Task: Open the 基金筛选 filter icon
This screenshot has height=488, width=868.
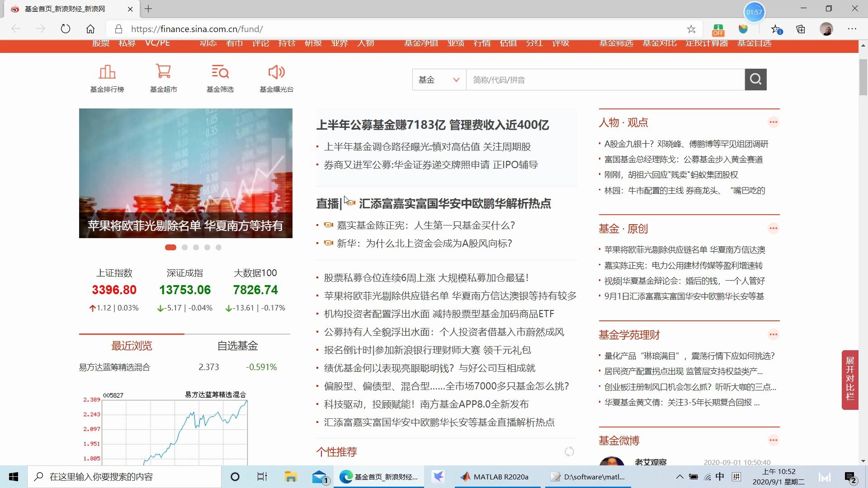Action: 220,78
